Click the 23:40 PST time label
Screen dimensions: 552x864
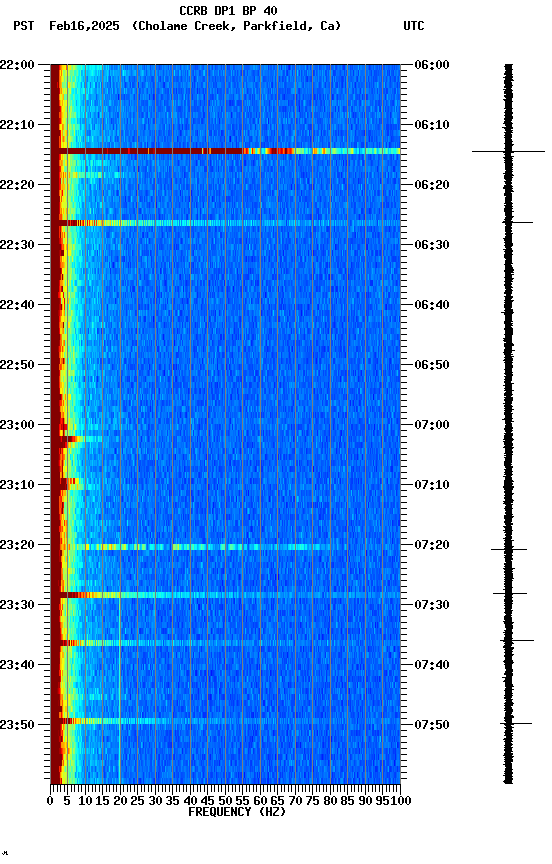coord(17,665)
